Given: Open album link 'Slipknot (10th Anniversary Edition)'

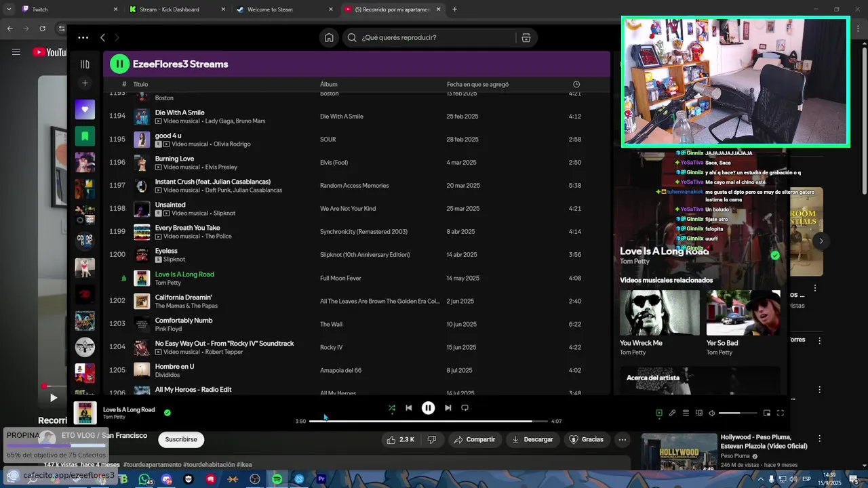Looking at the screenshot, I should pyautogui.click(x=365, y=255).
